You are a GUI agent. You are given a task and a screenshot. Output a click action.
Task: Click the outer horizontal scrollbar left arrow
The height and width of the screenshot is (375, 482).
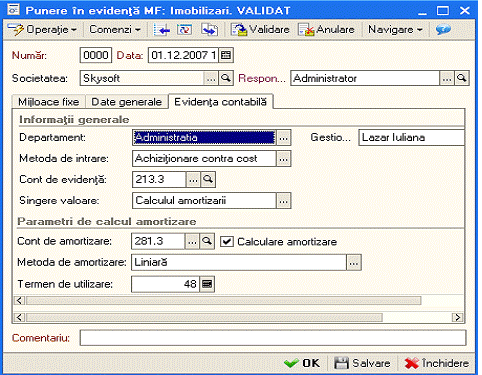tap(20, 317)
